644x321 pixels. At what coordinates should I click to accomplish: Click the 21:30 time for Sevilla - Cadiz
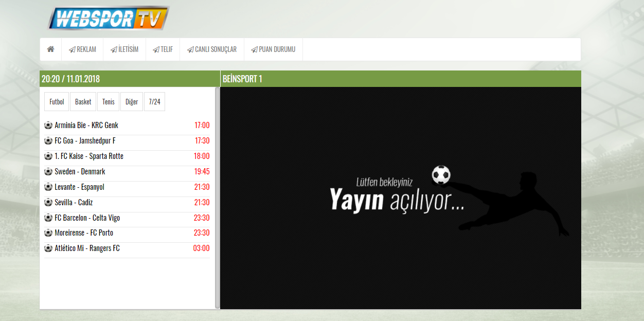tap(202, 202)
